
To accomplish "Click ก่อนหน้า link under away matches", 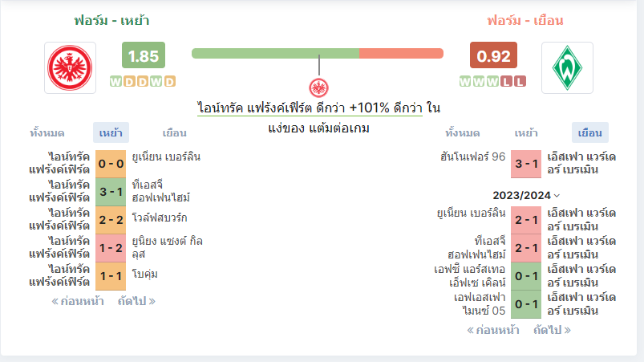I will click(493, 330).
